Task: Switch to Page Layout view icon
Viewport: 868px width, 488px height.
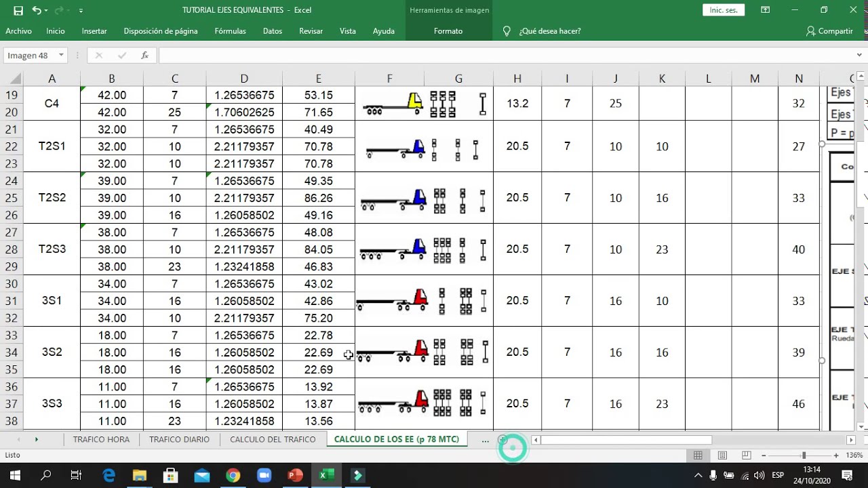Action: click(722, 455)
